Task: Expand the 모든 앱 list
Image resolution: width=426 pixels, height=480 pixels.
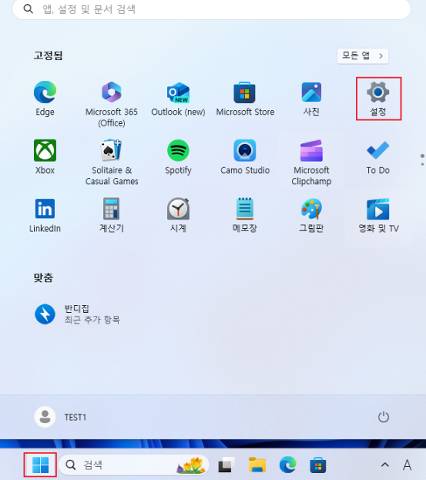Action: [362, 56]
